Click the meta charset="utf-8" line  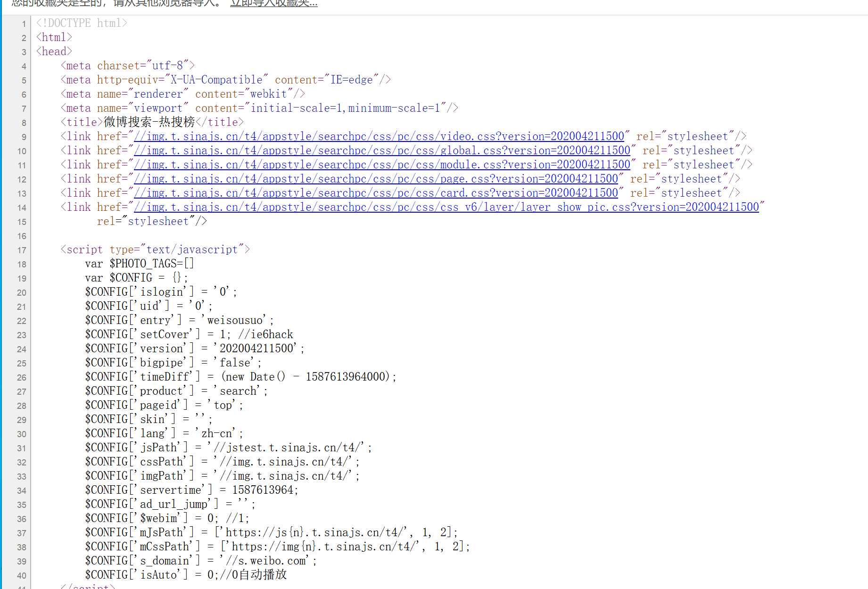pos(128,66)
